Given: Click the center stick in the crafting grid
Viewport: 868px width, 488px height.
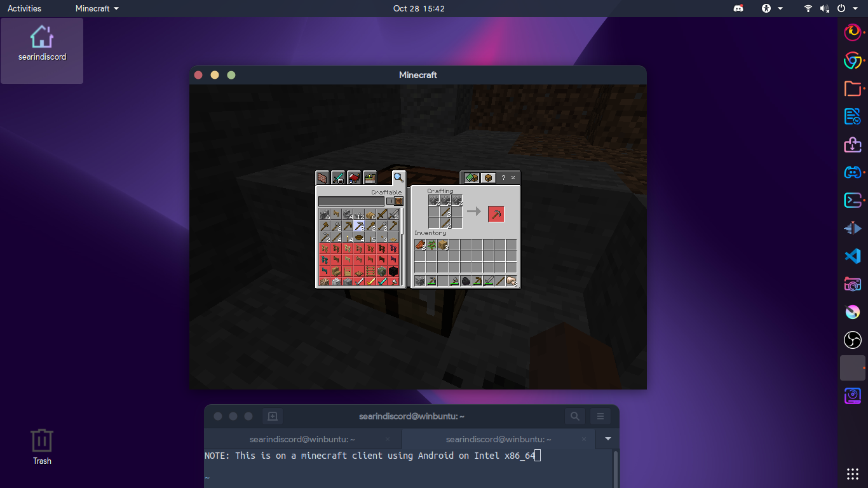Looking at the screenshot, I should (x=445, y=212).
